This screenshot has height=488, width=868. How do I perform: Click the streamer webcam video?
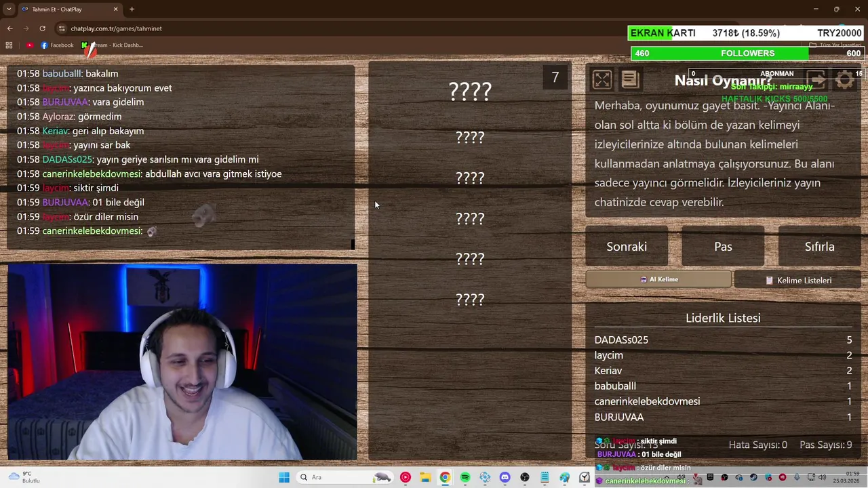tap(182, 362)
